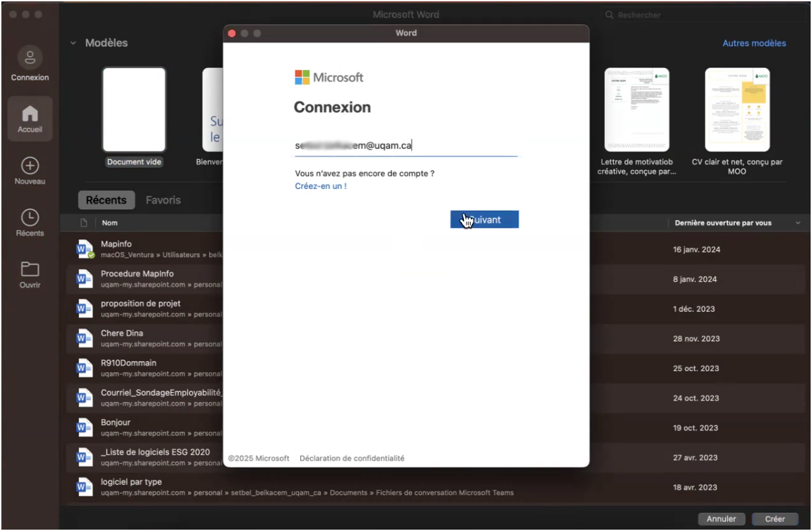Screen dimensions: 812x531
Task: Click the Créez-en un ! link
Action: (x=320, y=186)
